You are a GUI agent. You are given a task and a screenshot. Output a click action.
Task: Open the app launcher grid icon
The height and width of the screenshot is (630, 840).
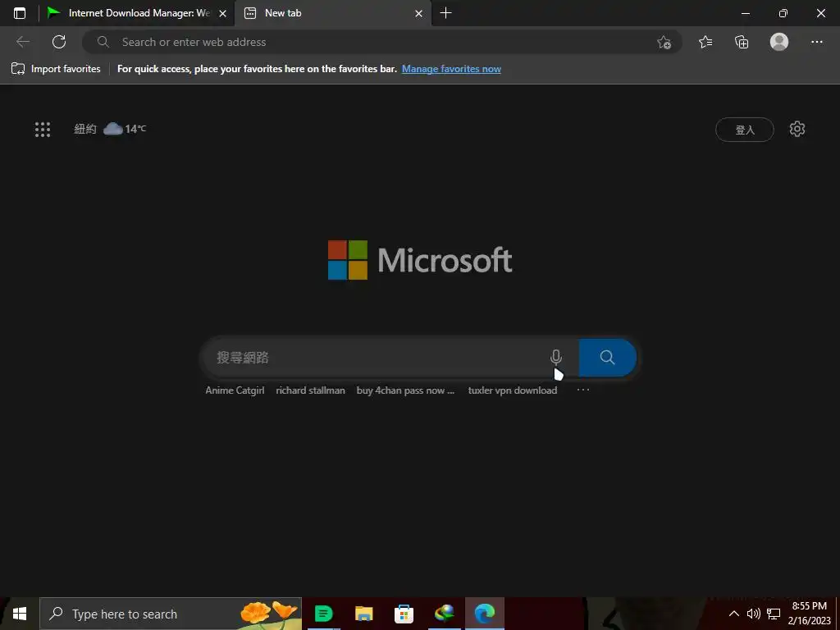(x=43, y=129)
